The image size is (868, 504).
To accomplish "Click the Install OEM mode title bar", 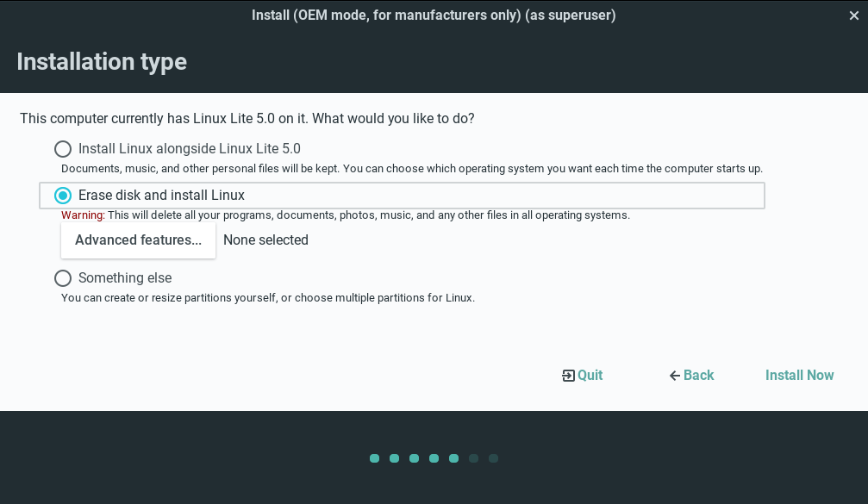I will [434, 16].
